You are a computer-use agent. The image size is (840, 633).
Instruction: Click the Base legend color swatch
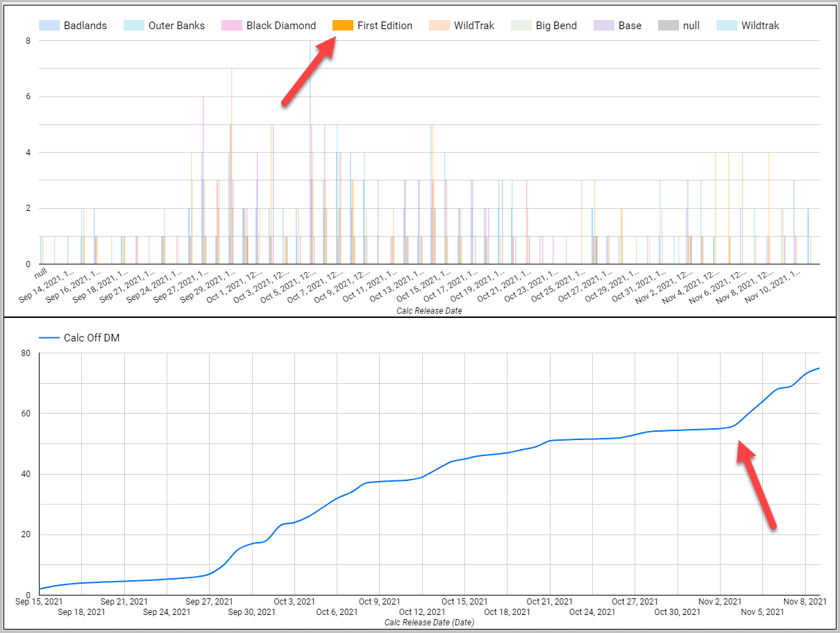coord(604,26)
